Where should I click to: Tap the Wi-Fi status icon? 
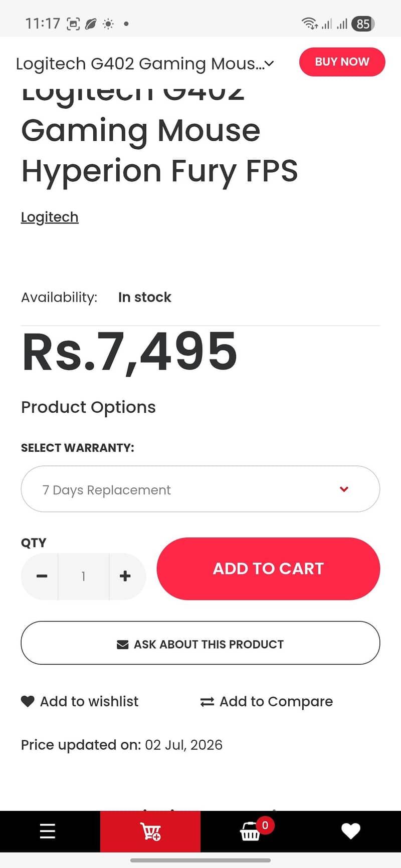pos(309,23)
